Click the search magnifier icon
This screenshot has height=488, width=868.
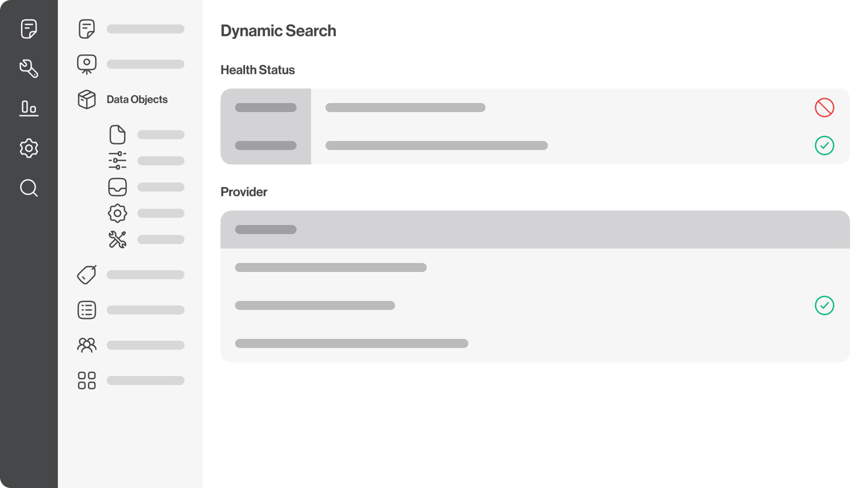(29, 188)
